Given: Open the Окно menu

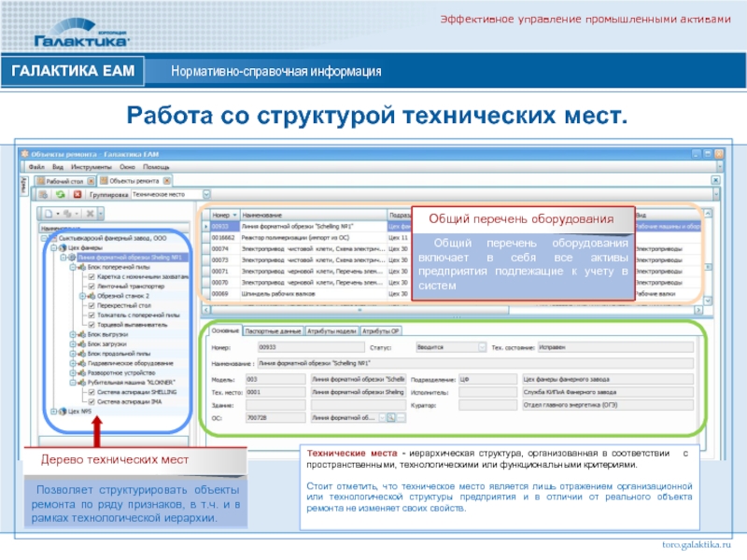Looking at the screenshot, I should point(127,167).
